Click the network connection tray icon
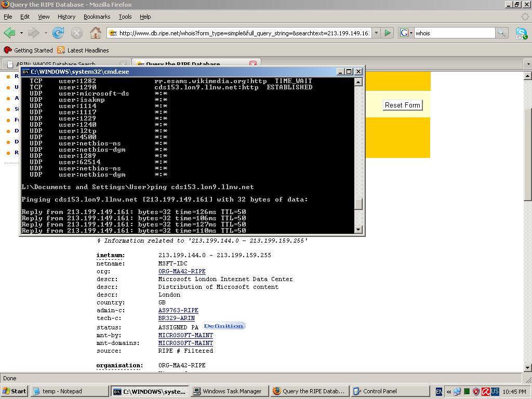The image size is (532, 399). pyautogui.click(x=457, y=392)
